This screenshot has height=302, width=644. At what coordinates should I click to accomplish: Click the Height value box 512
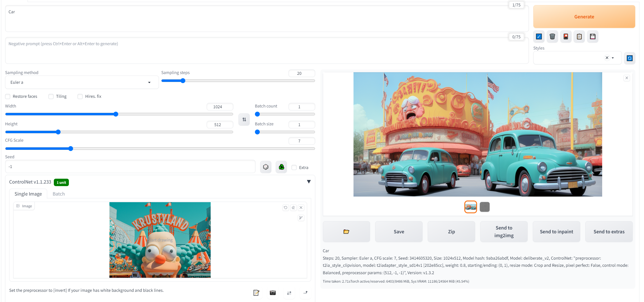point(220,125)
